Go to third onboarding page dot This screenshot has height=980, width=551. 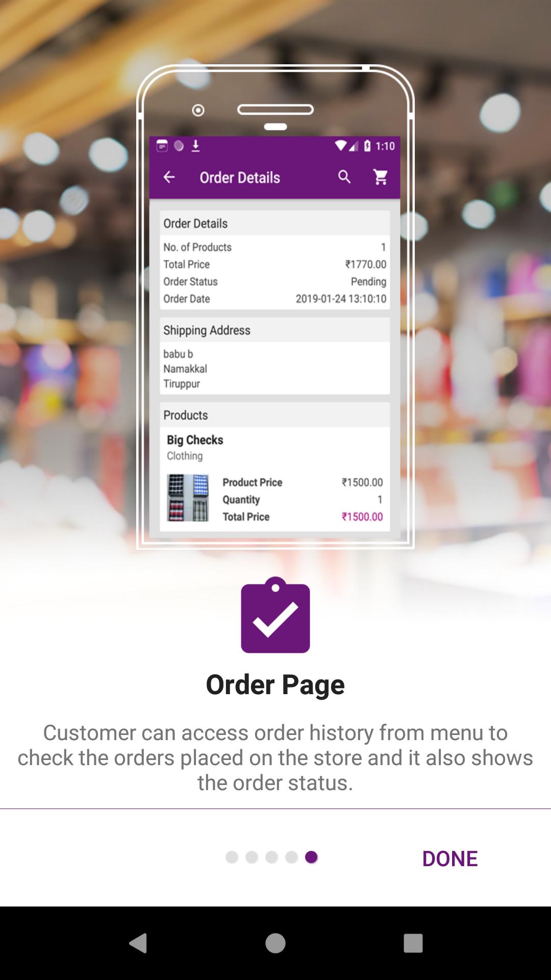(271, 857)
